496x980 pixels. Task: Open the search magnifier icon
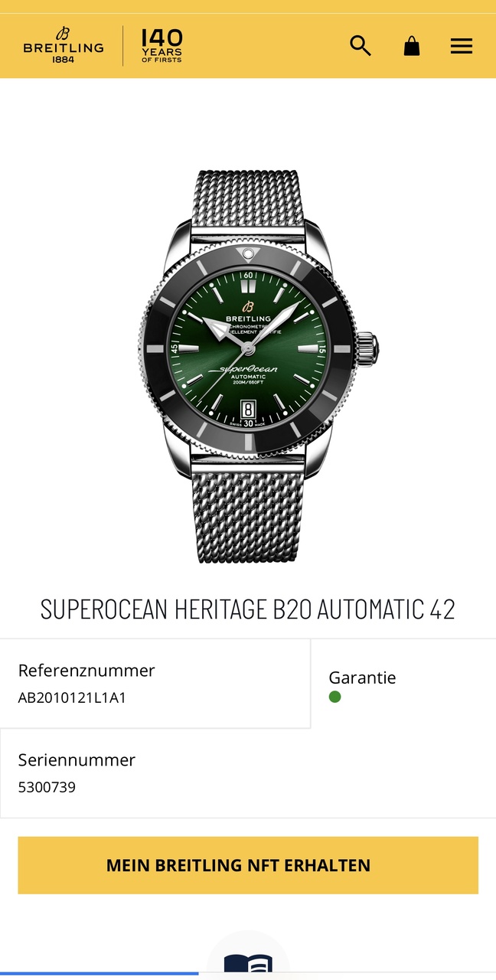[361, 46]
